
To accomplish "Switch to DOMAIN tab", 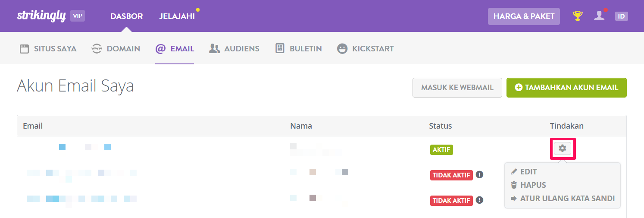I will (116, 48).
